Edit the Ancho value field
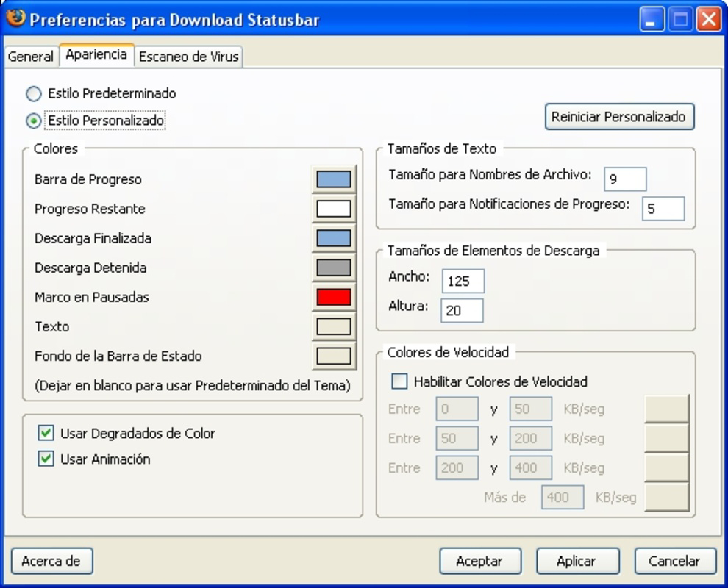The image size is (728, 588). click(463, 281)
